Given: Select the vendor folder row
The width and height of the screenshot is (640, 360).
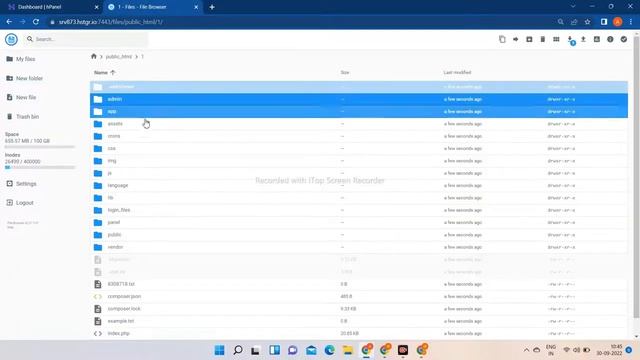Looking at the screenshot, I should [359, 247].
